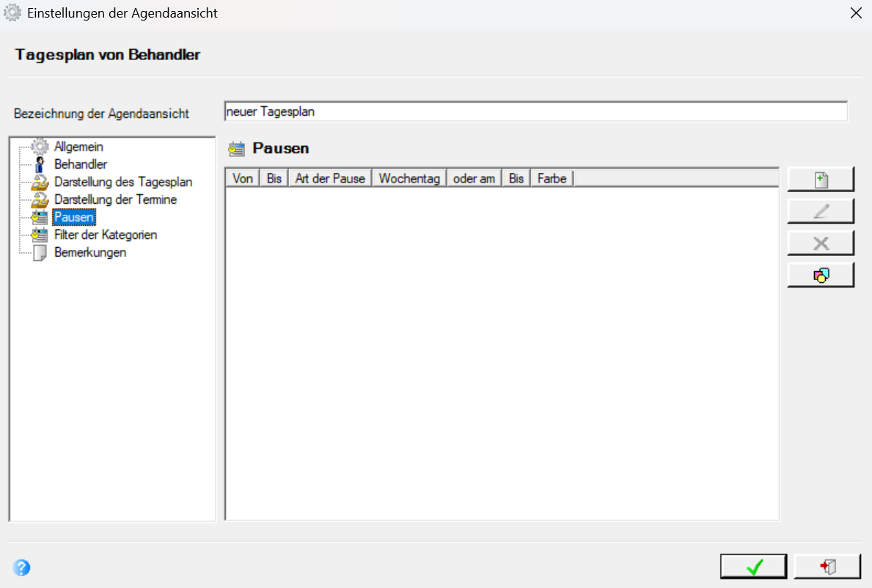
Task: Select Allgemein in the settings tree
Action: pos(78,147)
